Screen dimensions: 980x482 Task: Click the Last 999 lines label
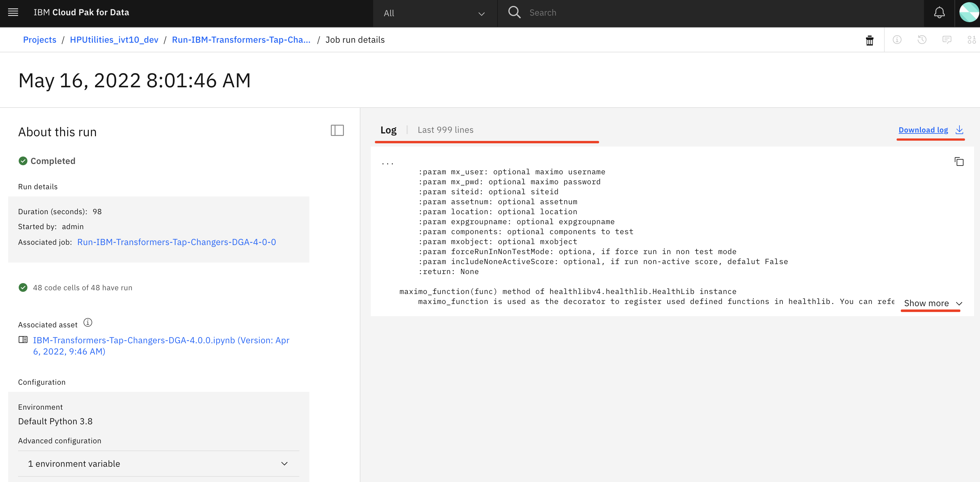click(x=445, y=130)
